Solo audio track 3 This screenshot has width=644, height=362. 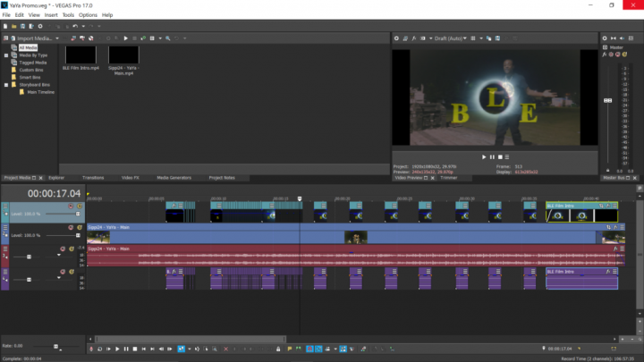pyautogui.click(x=72, y=248)
